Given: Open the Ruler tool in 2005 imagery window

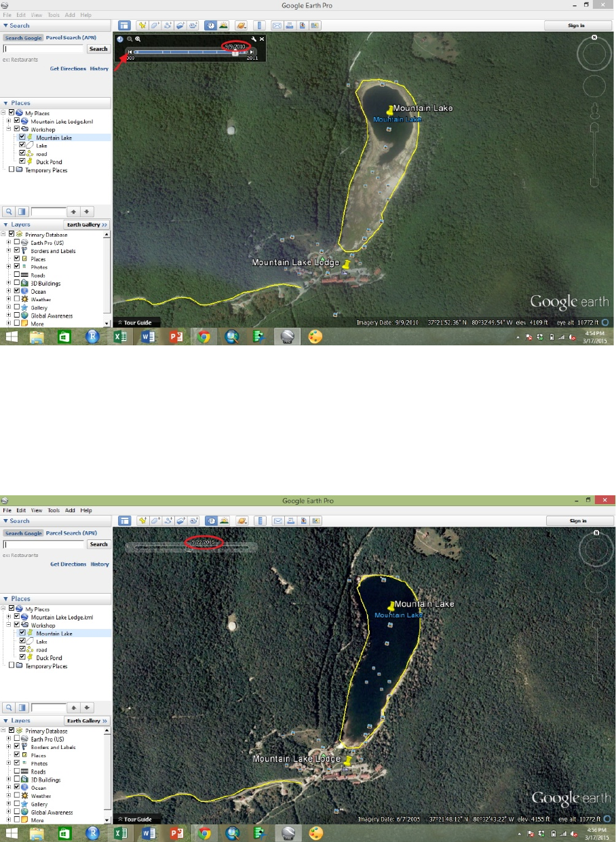Looking at the screenshot, I should coord(259,521).
